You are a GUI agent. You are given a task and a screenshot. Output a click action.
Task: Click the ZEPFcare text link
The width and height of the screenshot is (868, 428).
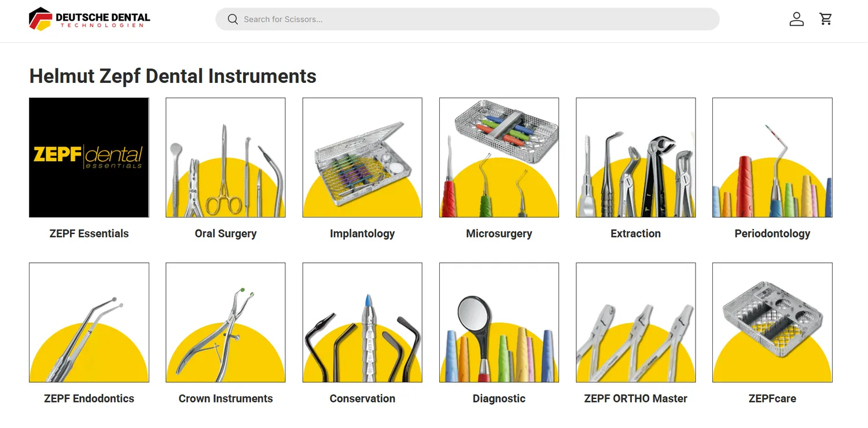[772, 398]
